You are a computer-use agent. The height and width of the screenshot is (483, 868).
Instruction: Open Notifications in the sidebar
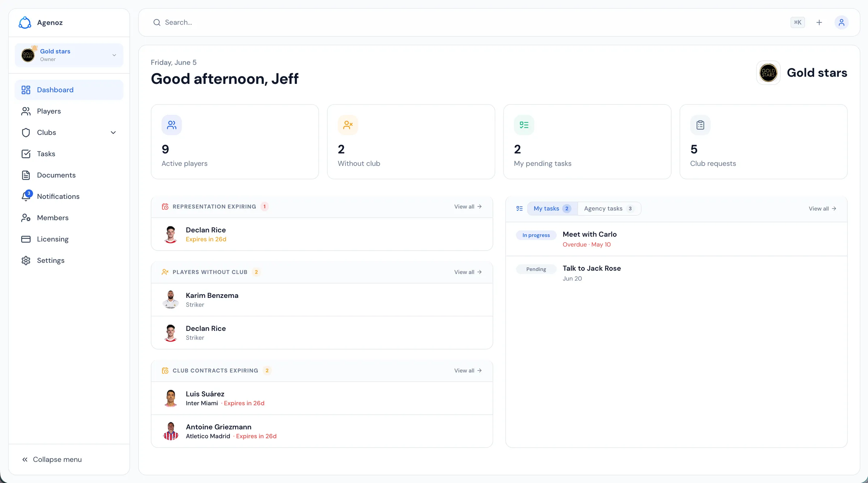[x=69, y=196]
